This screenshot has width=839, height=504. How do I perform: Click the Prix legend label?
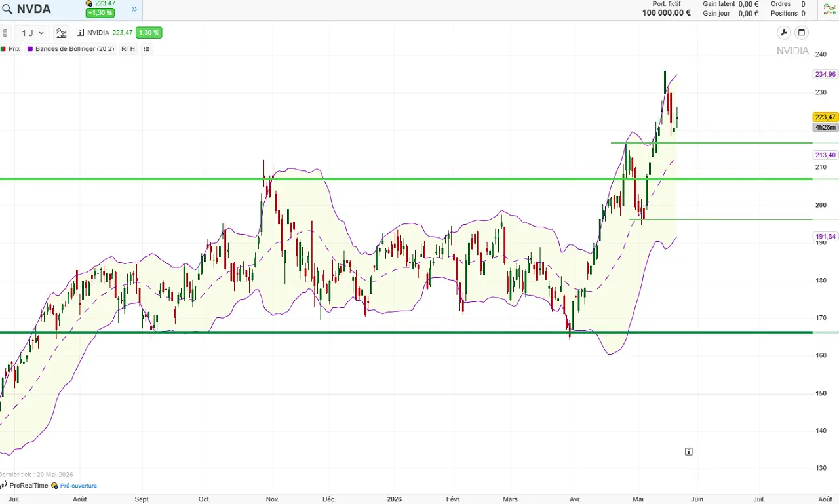(14, 49)
